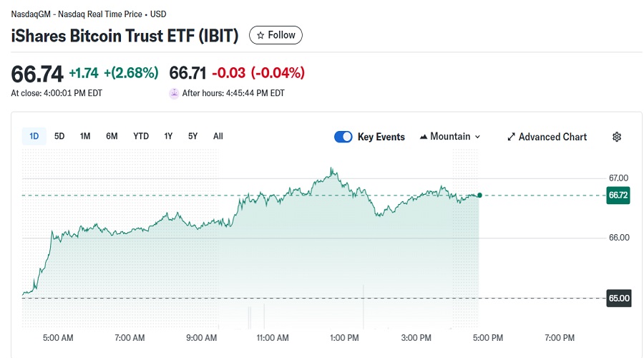
Task: Toggle the Key Events switch off
Action: click(x=343, y=137)
